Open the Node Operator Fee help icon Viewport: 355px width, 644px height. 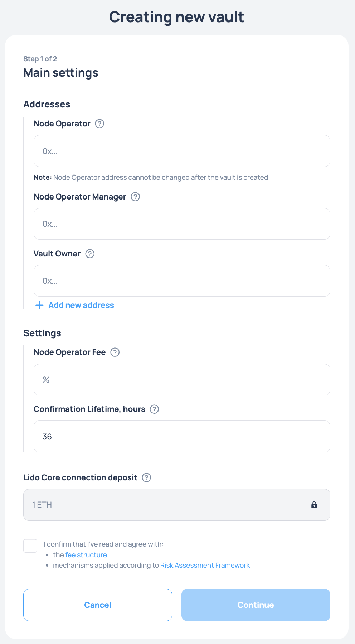(115, 352)
